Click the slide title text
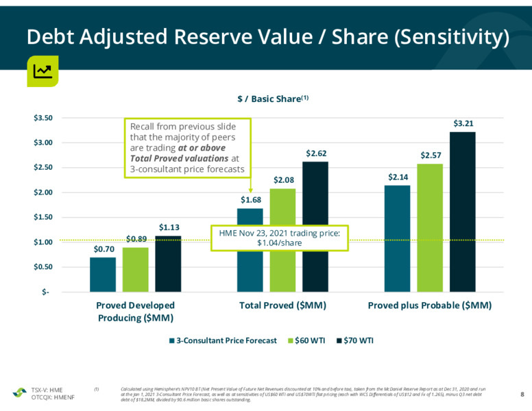 point(268,36)
